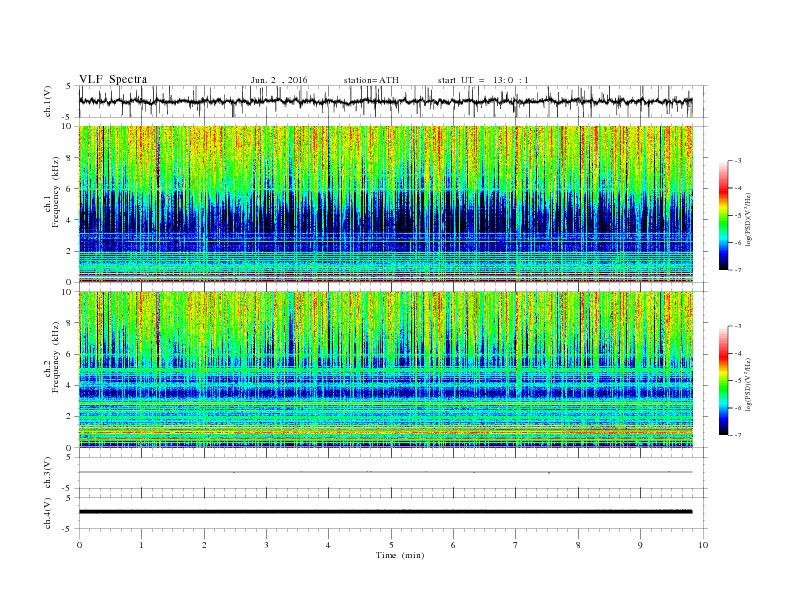Click the "ch.4(V)" axis label
Image resolution: width=792 pixels, height=612 pixels.
tap(48, 514)
